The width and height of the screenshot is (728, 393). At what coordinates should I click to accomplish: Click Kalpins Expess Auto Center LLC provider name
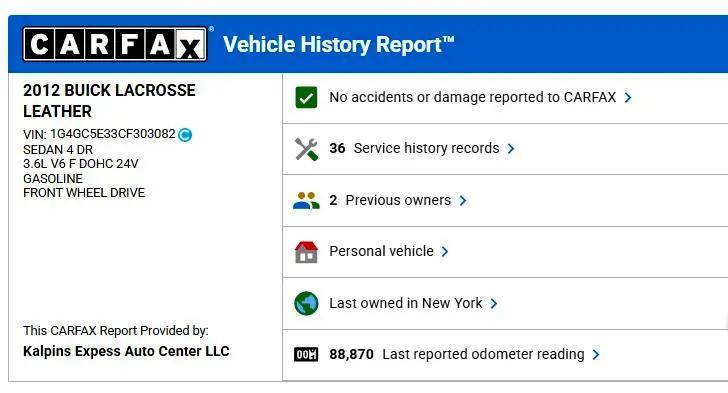pyautogui.click(x=126, y=351)
